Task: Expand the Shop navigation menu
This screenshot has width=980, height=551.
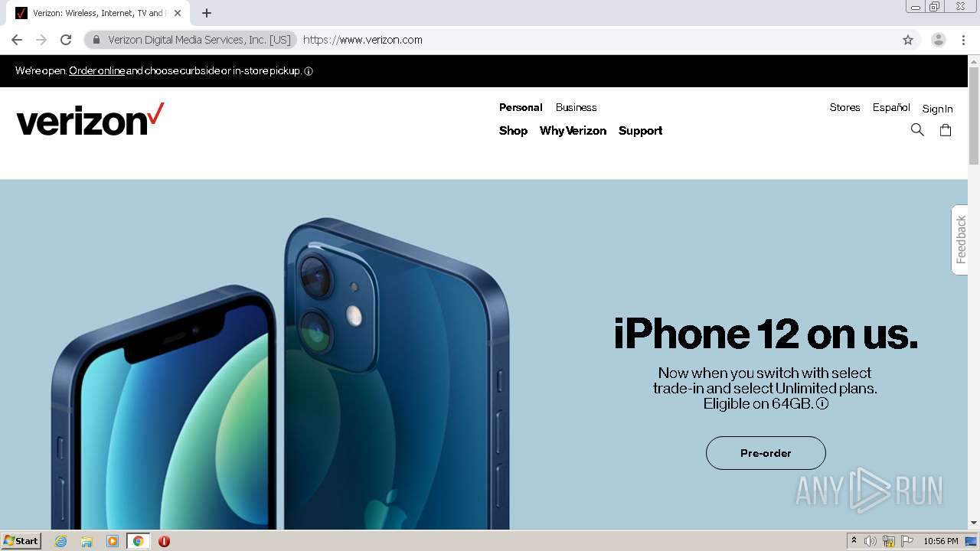Action: (513, 131)
